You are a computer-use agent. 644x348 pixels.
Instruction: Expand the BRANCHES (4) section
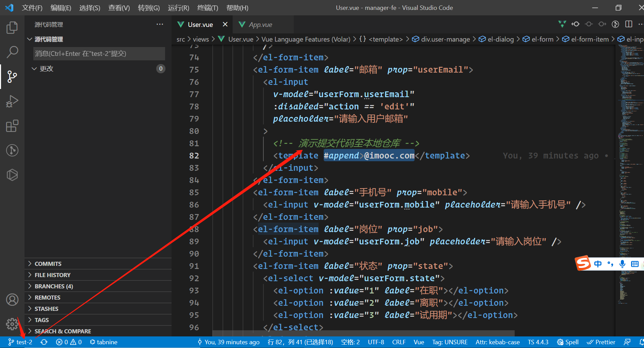tap(99, 286)
